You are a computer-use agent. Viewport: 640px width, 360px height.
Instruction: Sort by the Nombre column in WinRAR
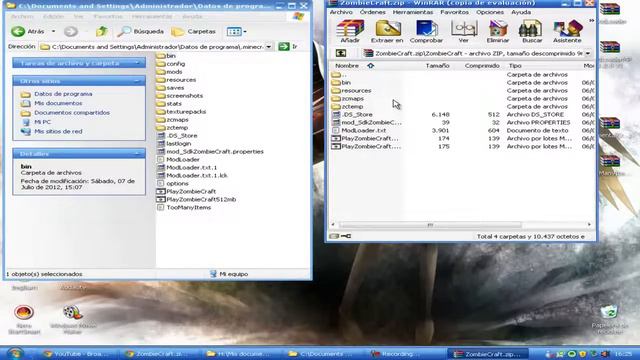[347, 66]
